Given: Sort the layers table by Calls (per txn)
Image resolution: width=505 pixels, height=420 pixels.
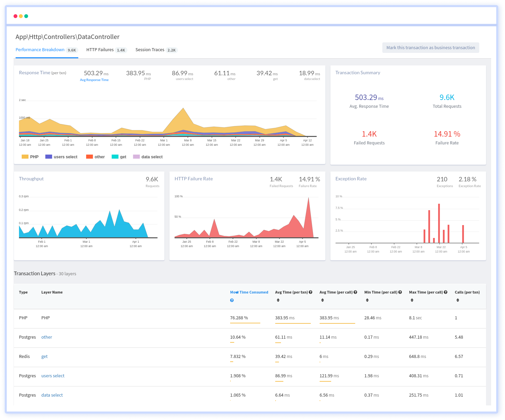Looking at the screenshot, I should coord(458,300).
